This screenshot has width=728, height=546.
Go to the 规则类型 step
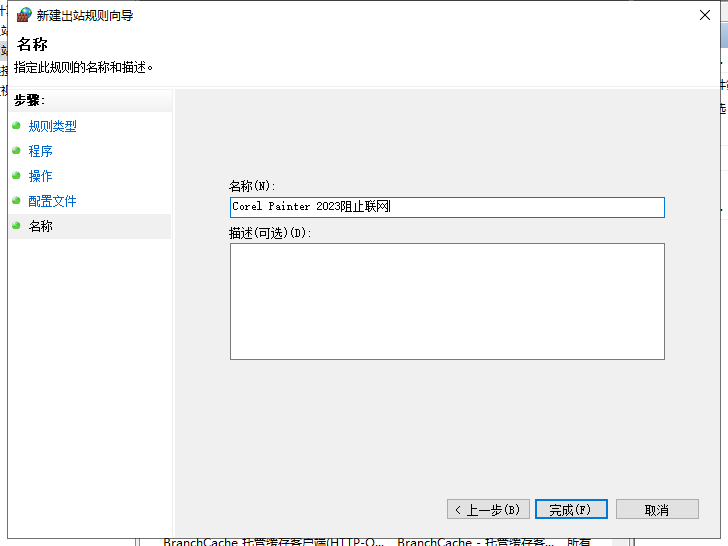52,126
